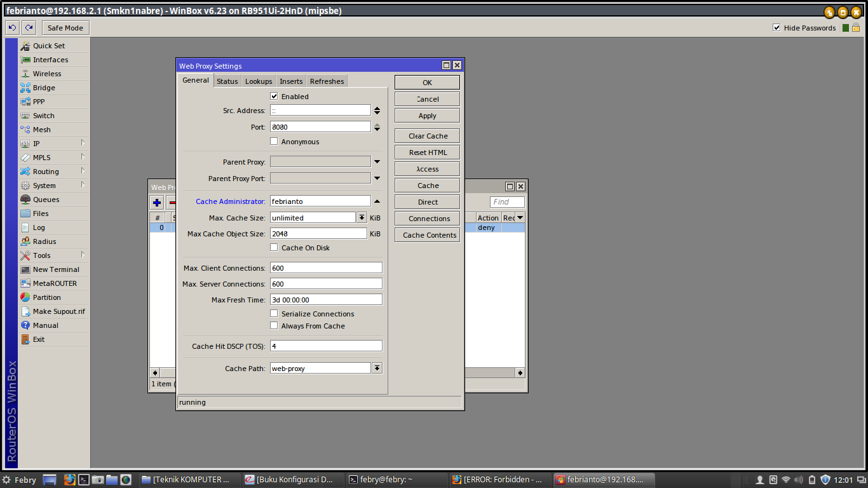
Task: Click the Cache Contents button
Action: 427,235
